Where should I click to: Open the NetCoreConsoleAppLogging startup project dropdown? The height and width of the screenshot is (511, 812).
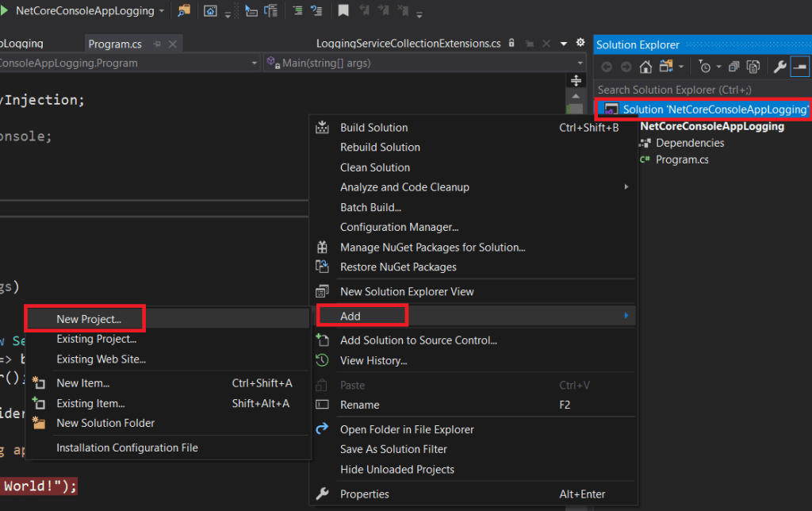[x=162, y=11]
